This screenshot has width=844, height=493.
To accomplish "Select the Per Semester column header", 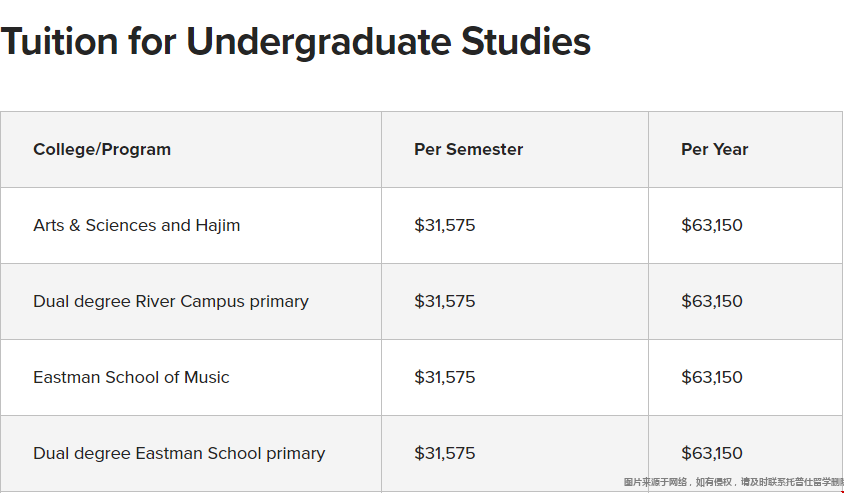I will pos(468,149).
